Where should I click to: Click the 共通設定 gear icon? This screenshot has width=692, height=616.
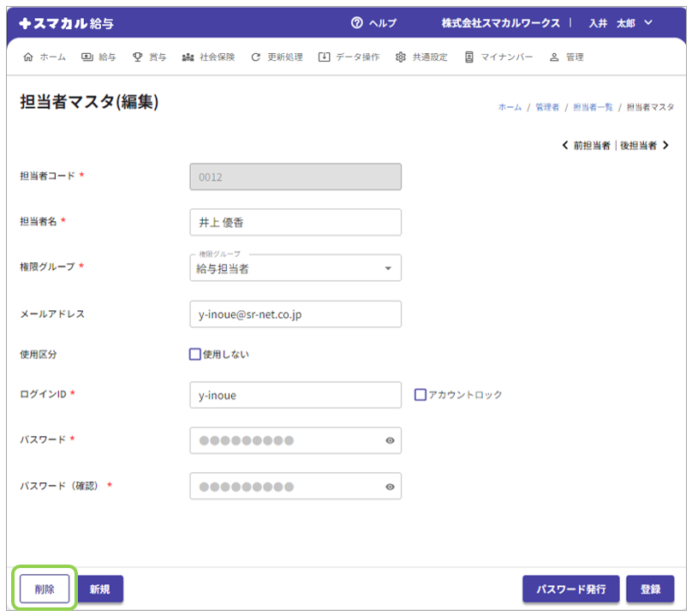coord(400,57)
